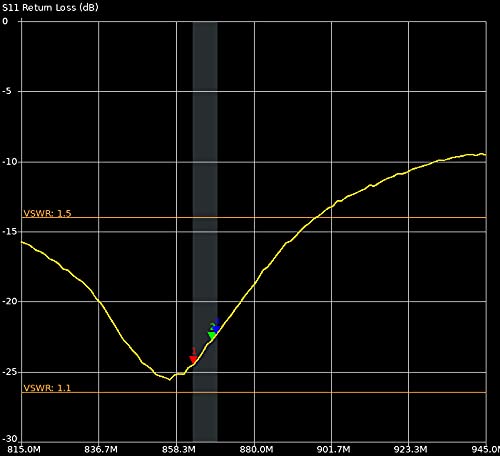Click the gray highlighted frequency band
The width and height of the screenshot is (500, 456).
pos(205,232)
